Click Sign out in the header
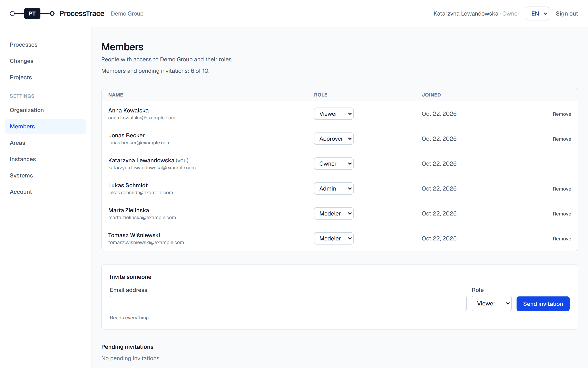 567,14
